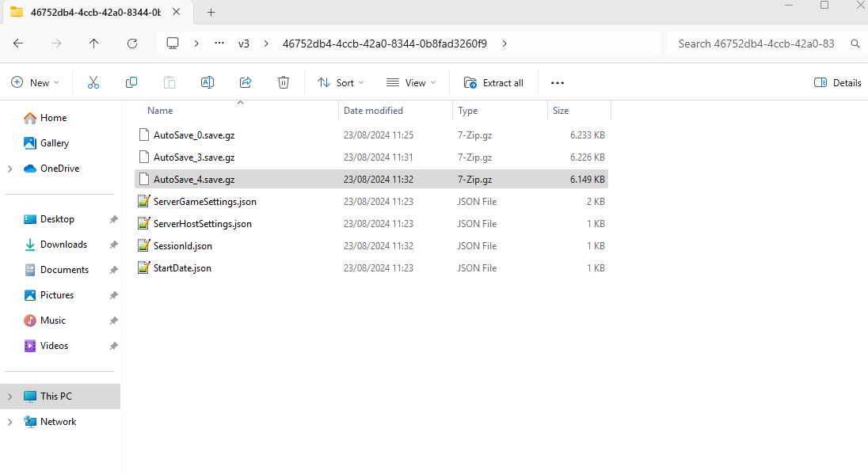Open Desktop quick access folder
This screenshot has height=474, width=868.
(x=57, y=219)
